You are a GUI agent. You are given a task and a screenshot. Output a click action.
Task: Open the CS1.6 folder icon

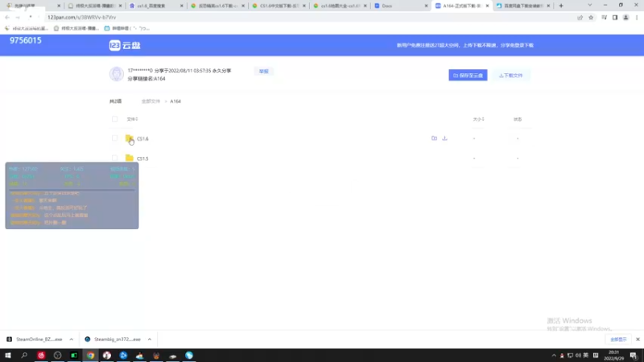click(130, 138)
